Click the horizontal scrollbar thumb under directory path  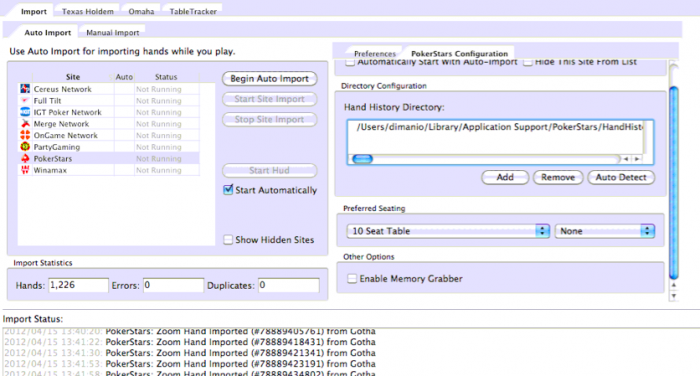(x=362, y=159)
